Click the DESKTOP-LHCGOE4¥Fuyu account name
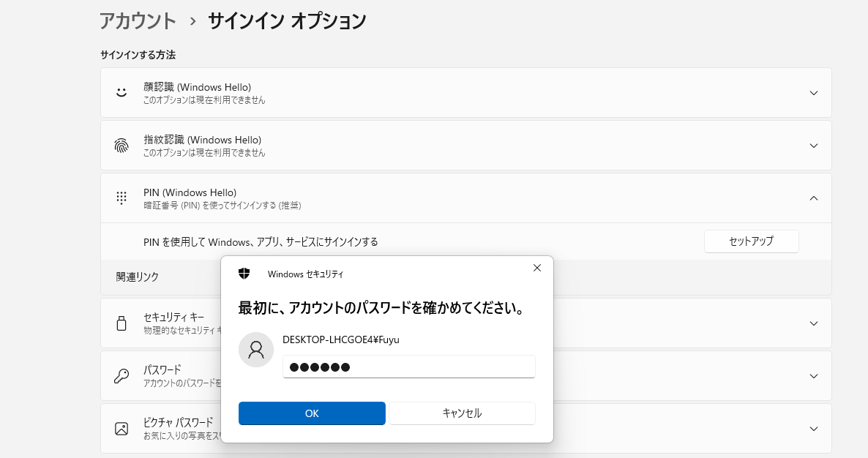This screenshot has height=458, width=868. (x=341, y=339)
